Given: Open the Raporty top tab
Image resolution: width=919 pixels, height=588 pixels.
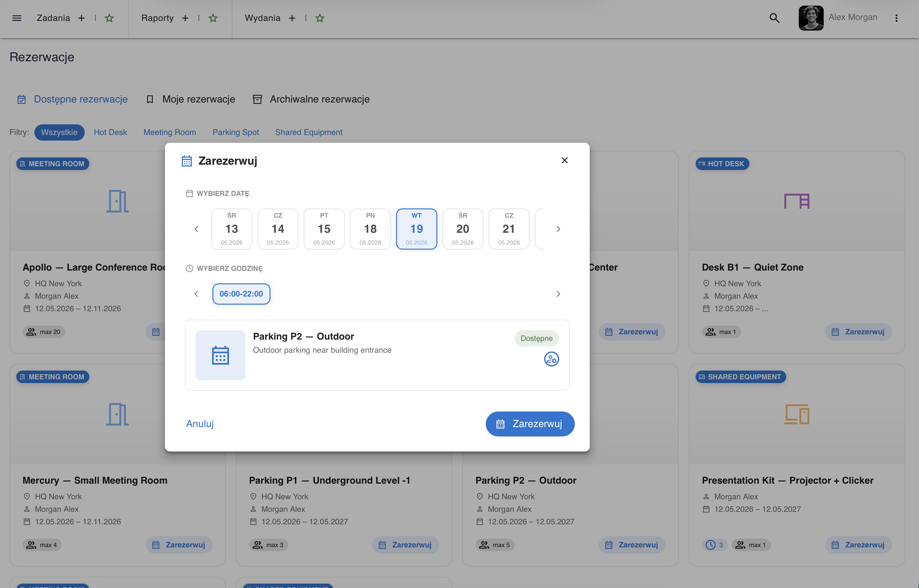Looking at the screenshot, I should coord(157,18).
